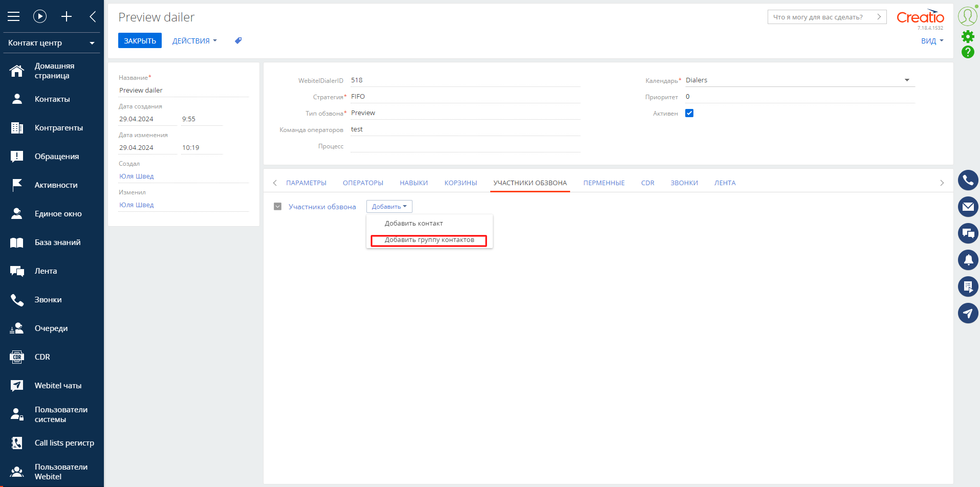Open the phone call panel button
980x487 pixels.
968,180
